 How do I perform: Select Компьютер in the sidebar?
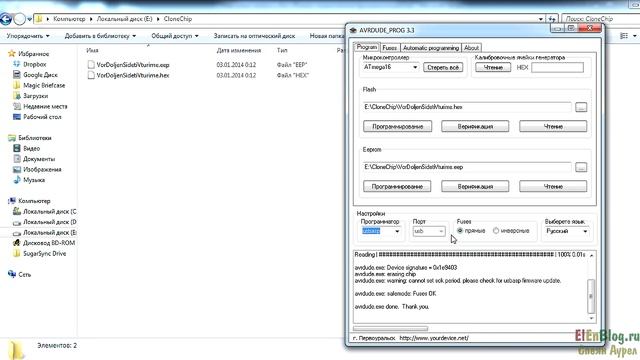pos(29,201)
